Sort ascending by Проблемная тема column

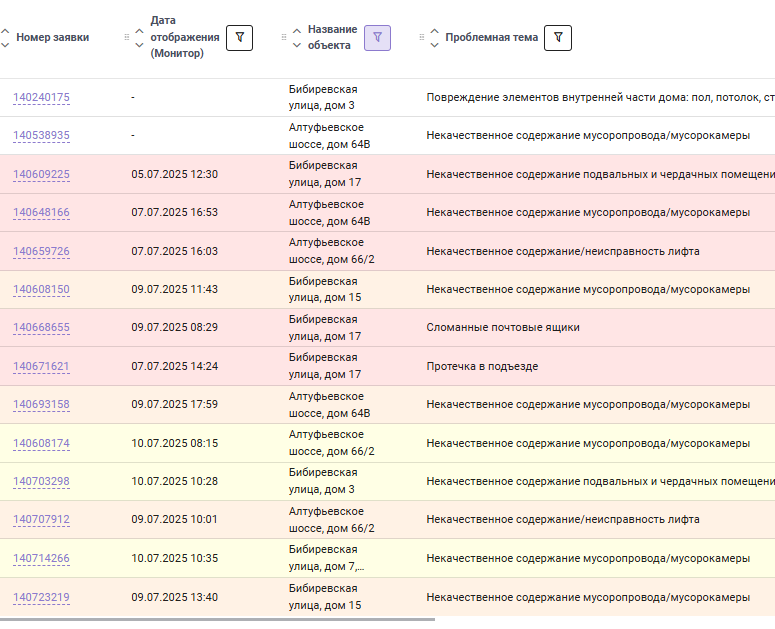click(x=434, y=31)
